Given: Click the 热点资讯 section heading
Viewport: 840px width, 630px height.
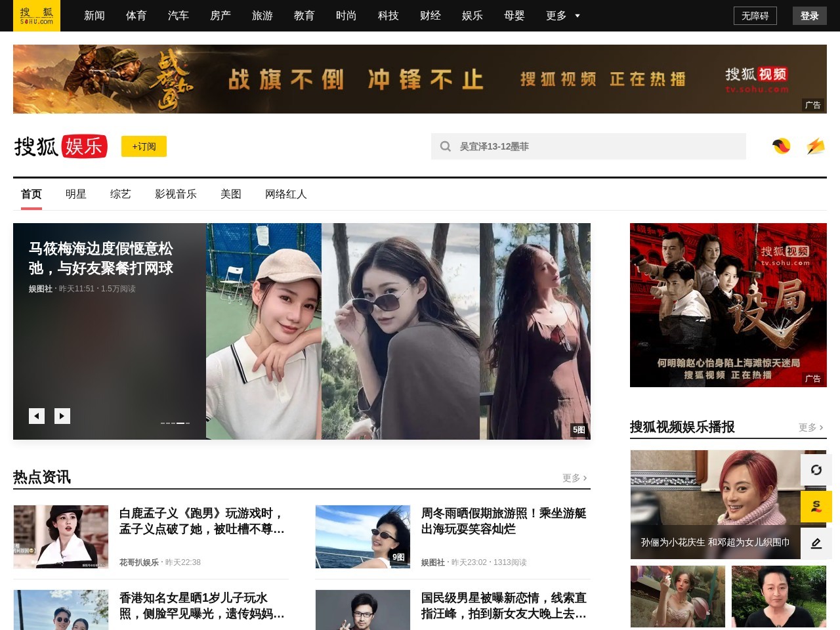Looking at the screenshot, I should pos(42,477).
